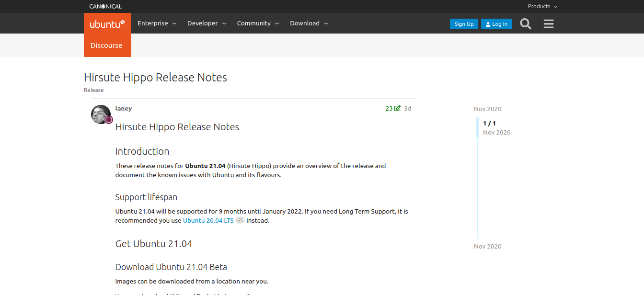Click the 23 edits pencil icon

pos(393,109)
